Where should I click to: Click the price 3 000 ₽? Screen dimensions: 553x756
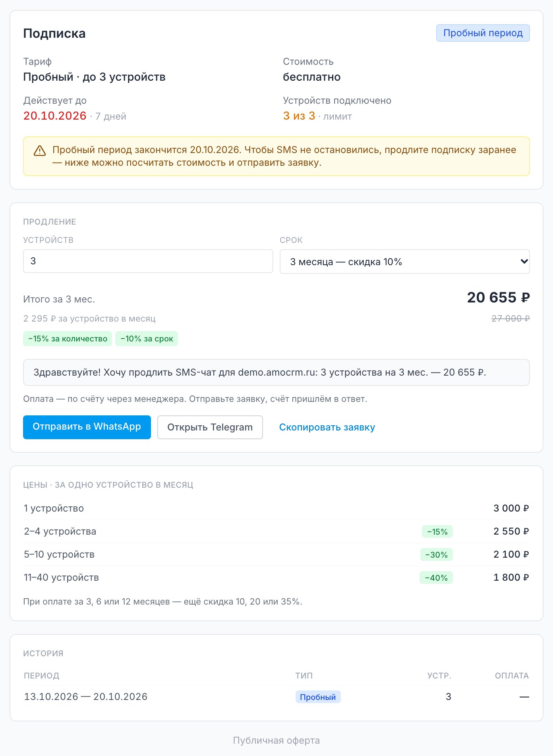pos(511,508)
